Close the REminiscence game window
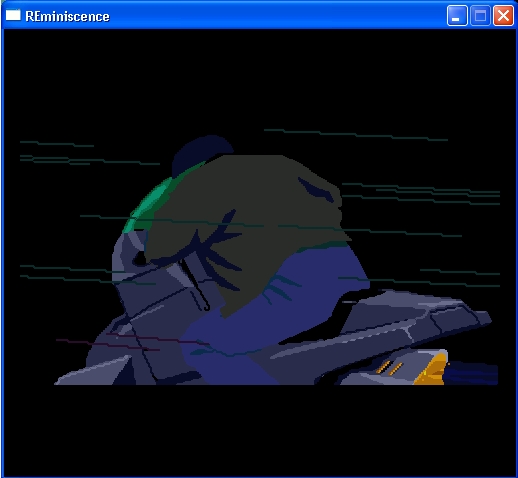Viewport: 518px width, 478px height. pyautogui.click(x=503, y=15)
